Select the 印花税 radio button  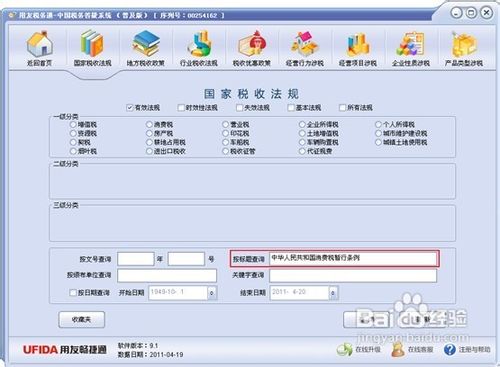(x=226, y=133)
